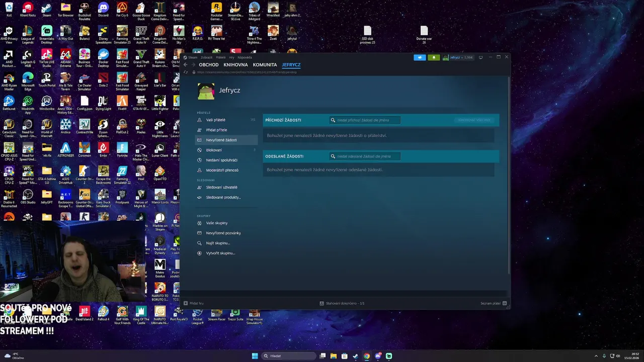
Task: Open Najít skupinu
Action: coord(226,243)
